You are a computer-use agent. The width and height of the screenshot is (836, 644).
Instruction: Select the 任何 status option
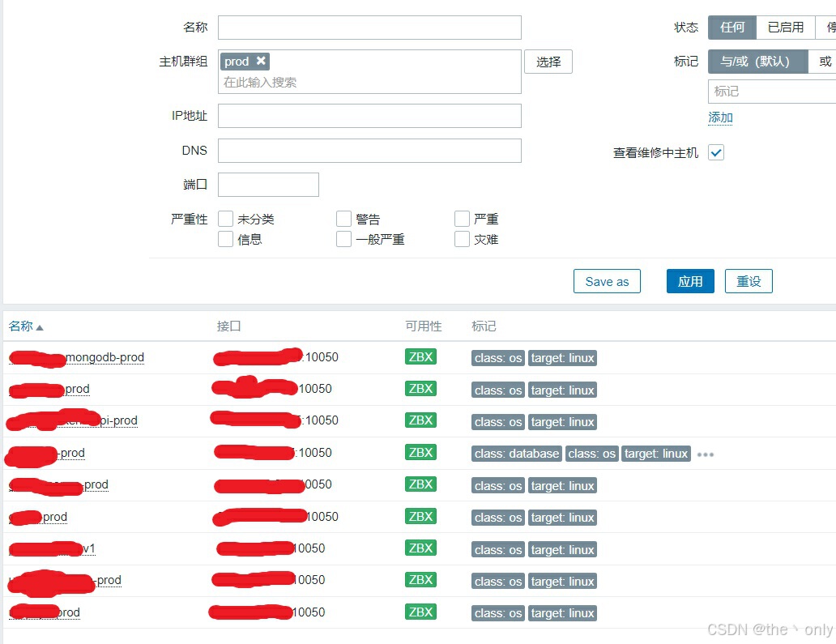click(x=732, y=28)
